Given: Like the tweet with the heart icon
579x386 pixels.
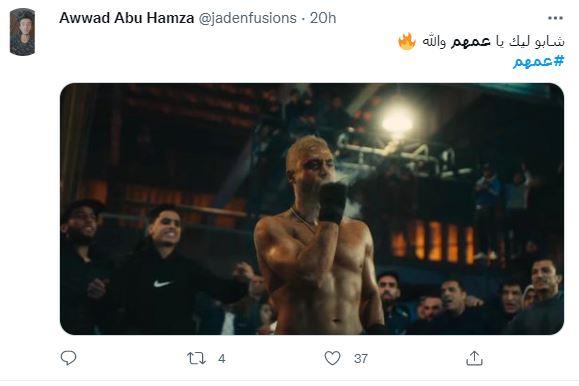Looking at the screenshot, I should pos(332,358).
